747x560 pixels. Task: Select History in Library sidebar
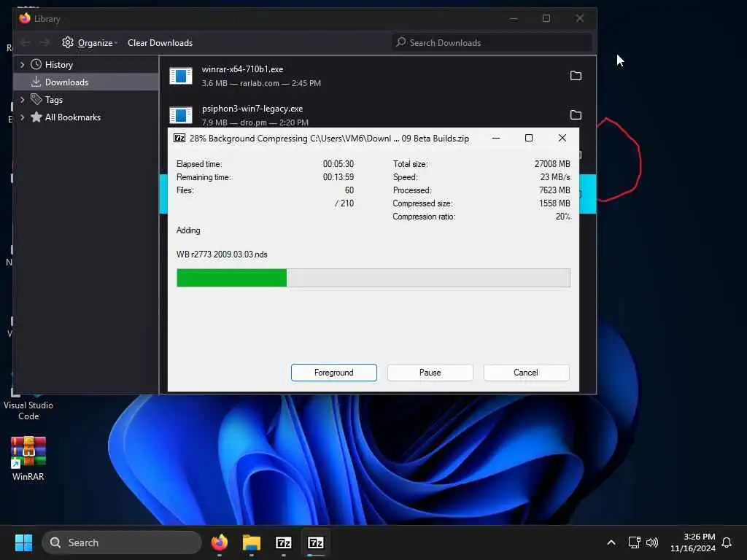[58, 64]
